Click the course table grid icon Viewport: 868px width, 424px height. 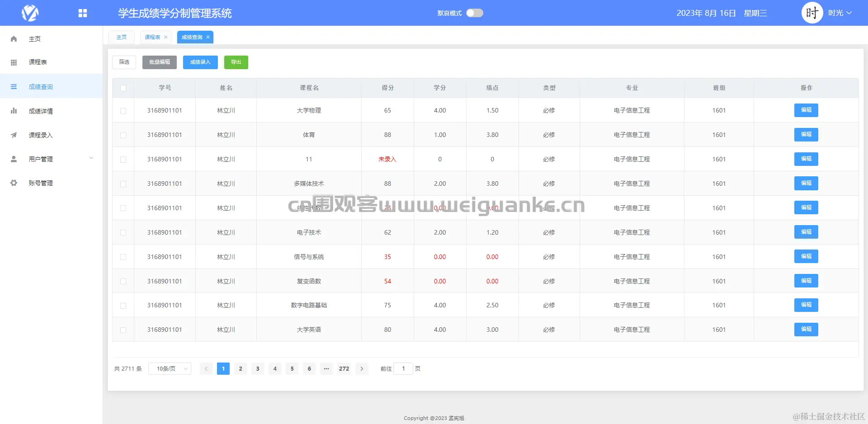[14, 62]
